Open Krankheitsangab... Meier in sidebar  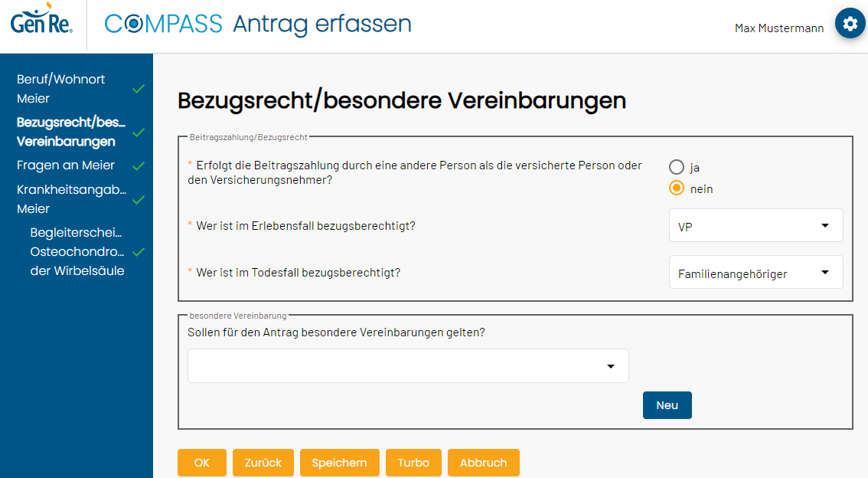71,199
